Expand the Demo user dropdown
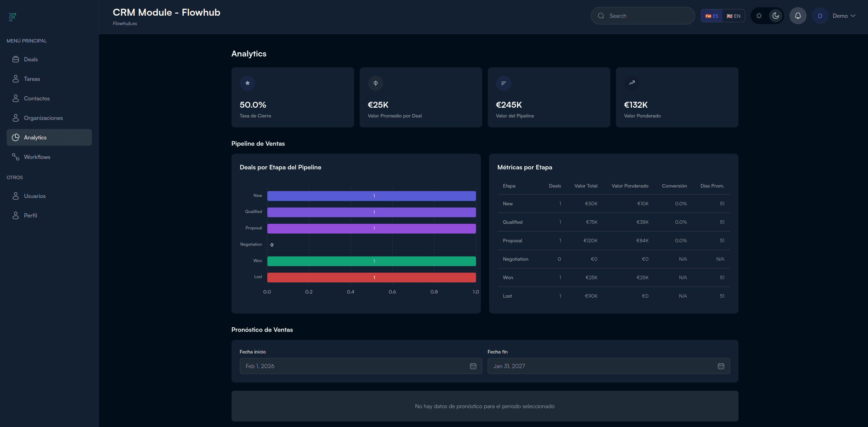The image size is (868, 427). pyautogui.click(x=843, y=15)
